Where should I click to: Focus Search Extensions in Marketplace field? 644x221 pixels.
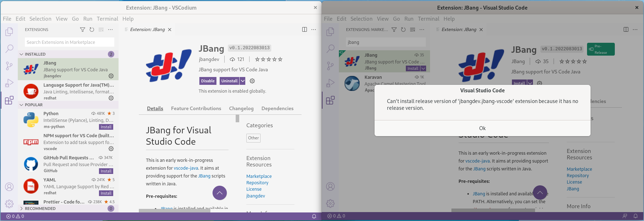point(69,42)
